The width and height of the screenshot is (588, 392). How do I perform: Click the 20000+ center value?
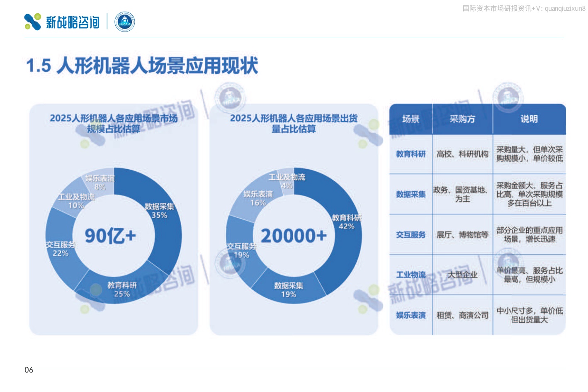294,236
